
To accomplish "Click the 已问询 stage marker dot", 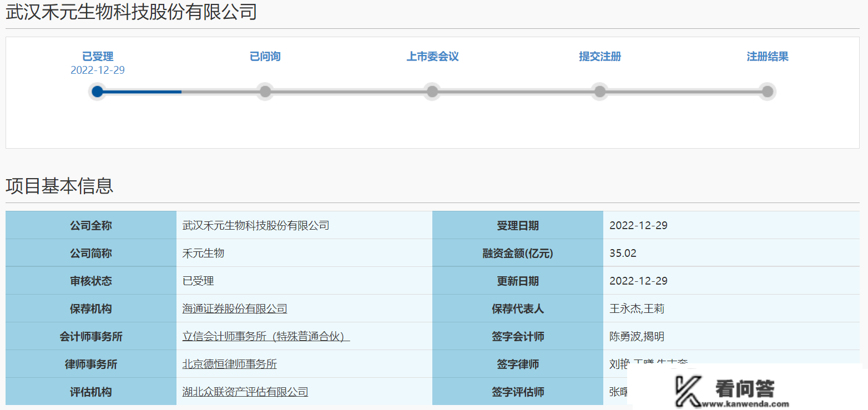I will (x=265, y=92).
